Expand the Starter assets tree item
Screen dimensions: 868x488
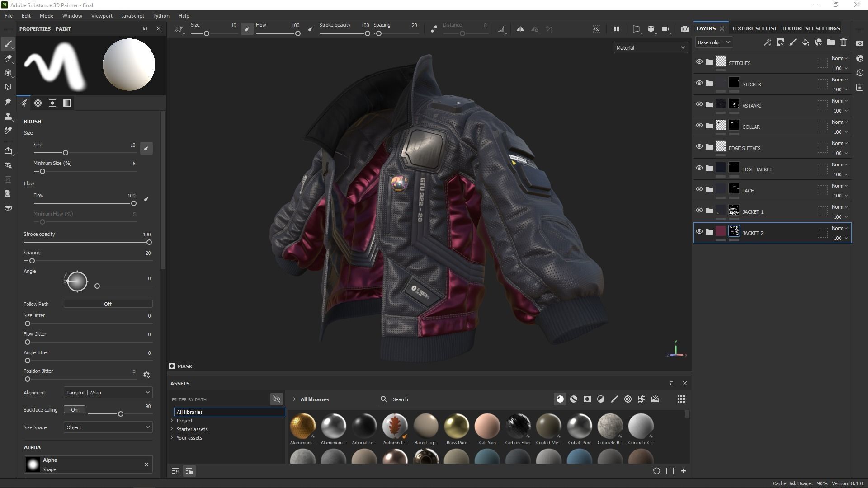pos(172,429)
